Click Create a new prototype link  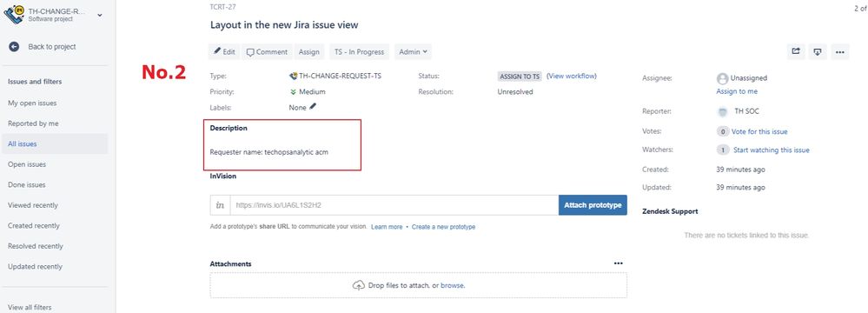tap(443, 227)
